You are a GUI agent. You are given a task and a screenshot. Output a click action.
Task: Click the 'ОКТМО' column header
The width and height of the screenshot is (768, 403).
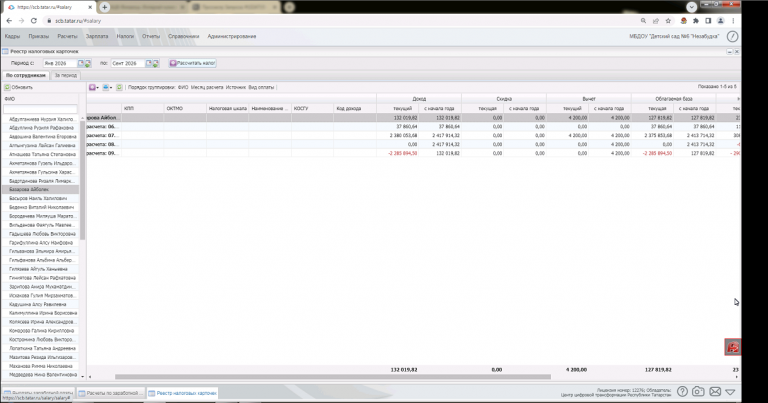185,108
